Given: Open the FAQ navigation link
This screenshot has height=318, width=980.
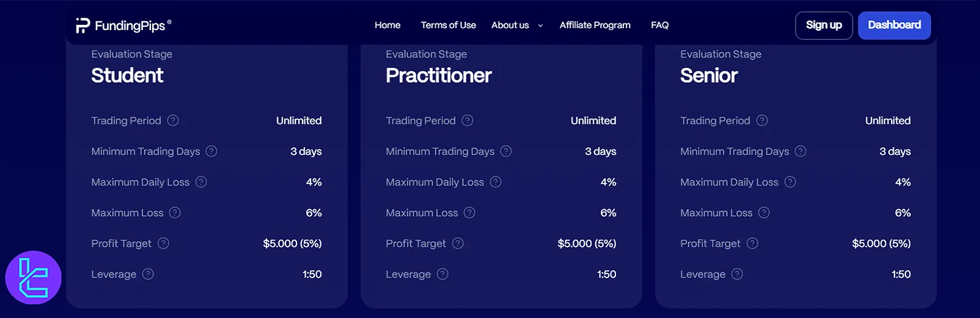Looking at the screenshot, I should (660, 25).
